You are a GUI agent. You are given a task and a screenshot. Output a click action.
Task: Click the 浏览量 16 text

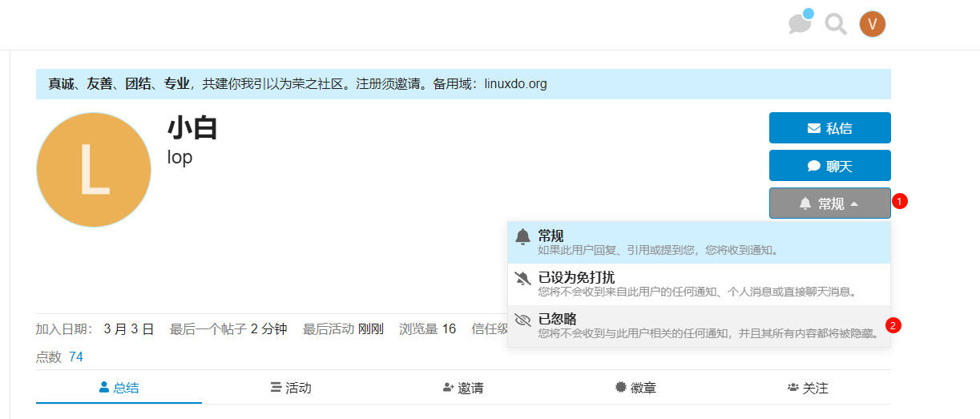(428, 328)
